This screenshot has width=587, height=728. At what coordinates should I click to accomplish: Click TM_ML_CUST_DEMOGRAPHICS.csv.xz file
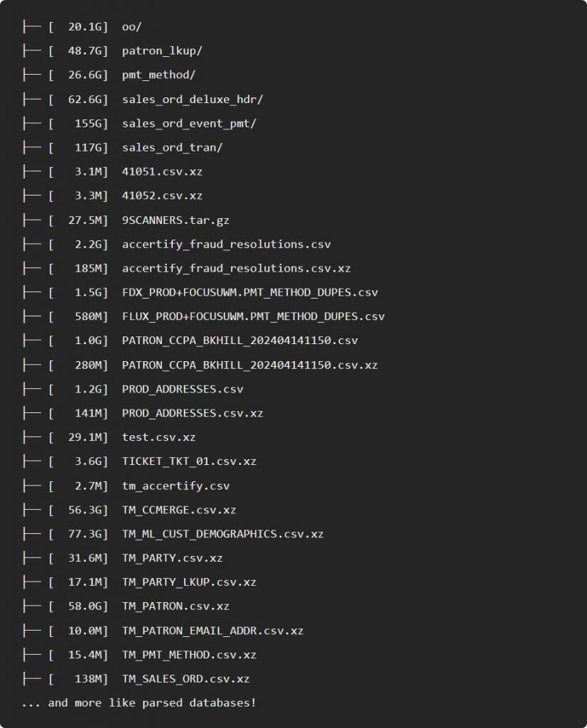(222, 535)
